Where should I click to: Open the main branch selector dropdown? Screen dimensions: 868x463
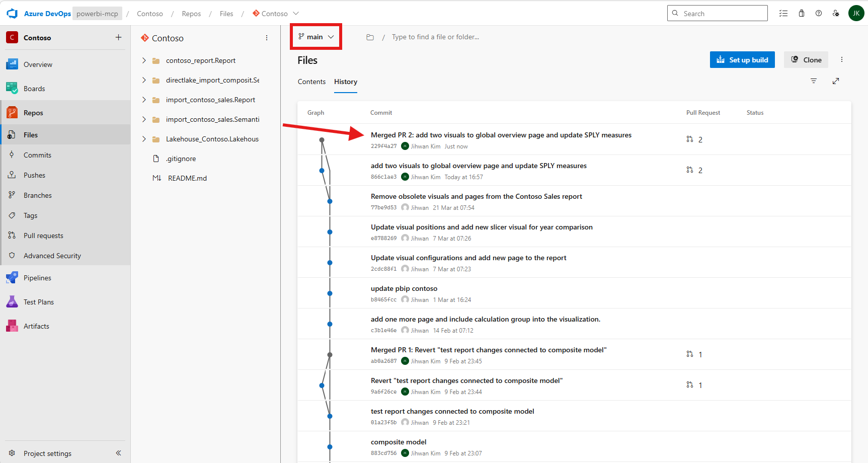click(x=316, y=37)
